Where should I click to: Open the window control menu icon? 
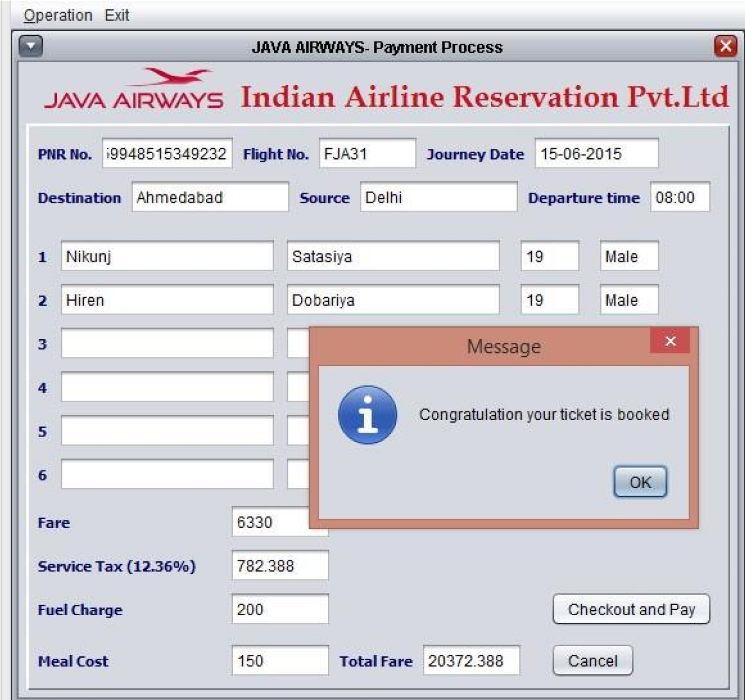[x=29, y=46]
